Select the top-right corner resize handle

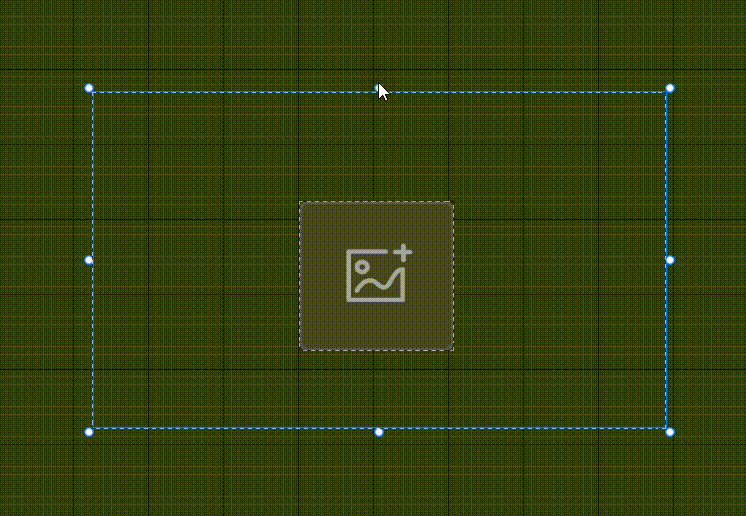(x=670, y=88)
